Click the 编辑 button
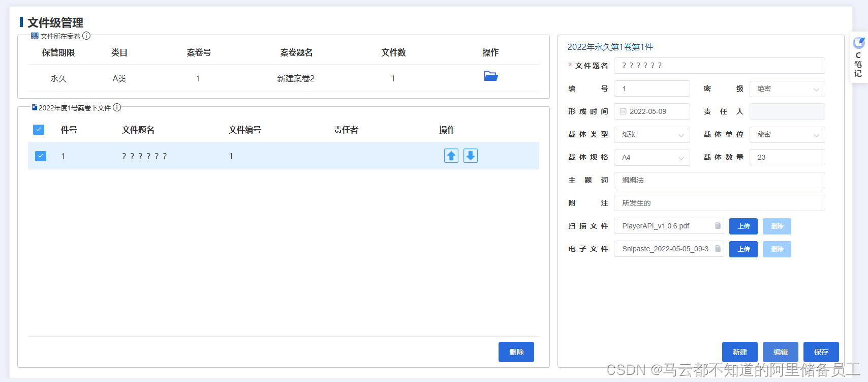This screenshot has width=868, height=382. (x=781, y=352)
